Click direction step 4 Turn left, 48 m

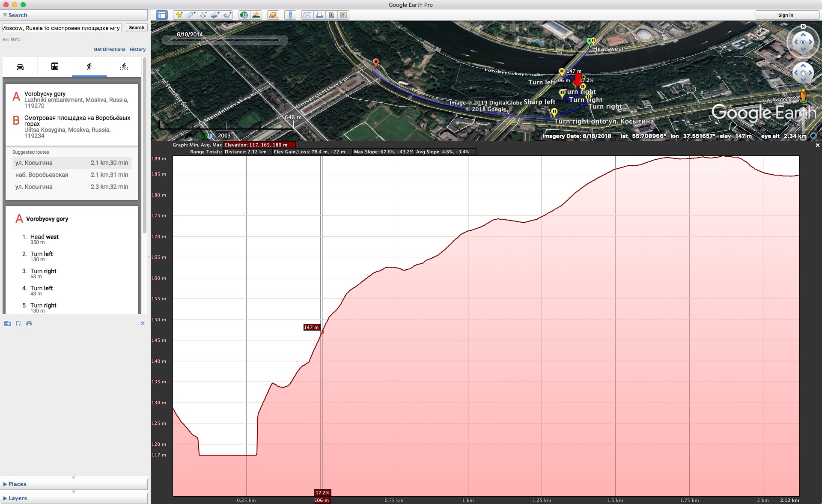point(42,290)
